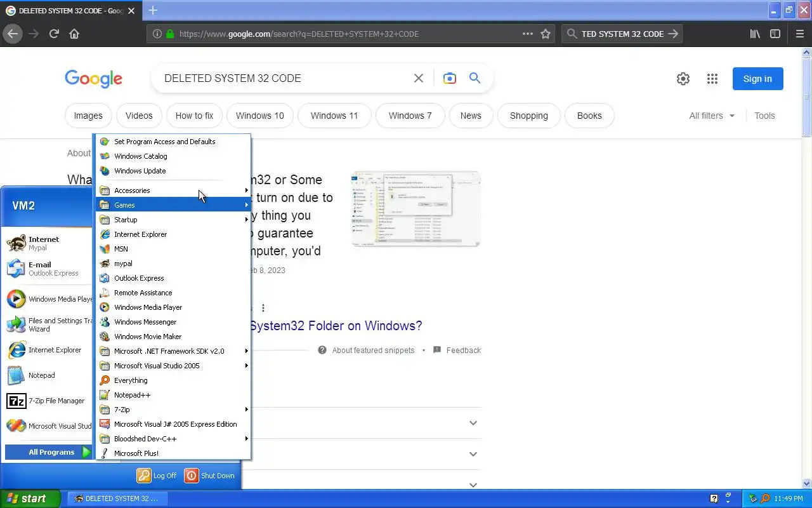The height and width of the screenshot is (508, 812).
Task: Bookmark this page with the star icon
Action: (546, 34)
